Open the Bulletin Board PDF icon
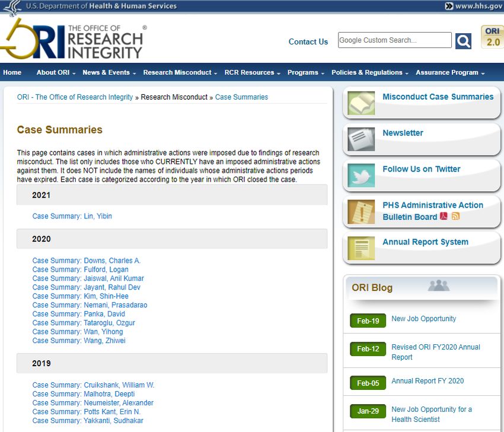 444,216
